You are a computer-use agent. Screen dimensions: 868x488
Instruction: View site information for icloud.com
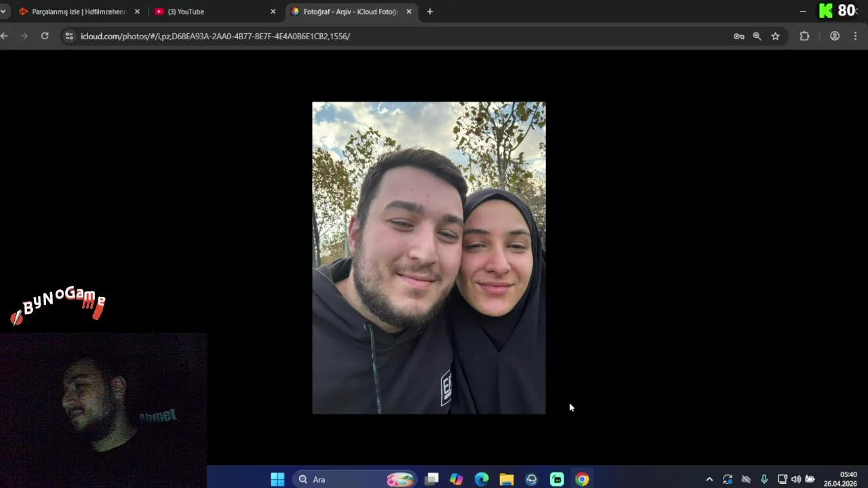point(68,36)
